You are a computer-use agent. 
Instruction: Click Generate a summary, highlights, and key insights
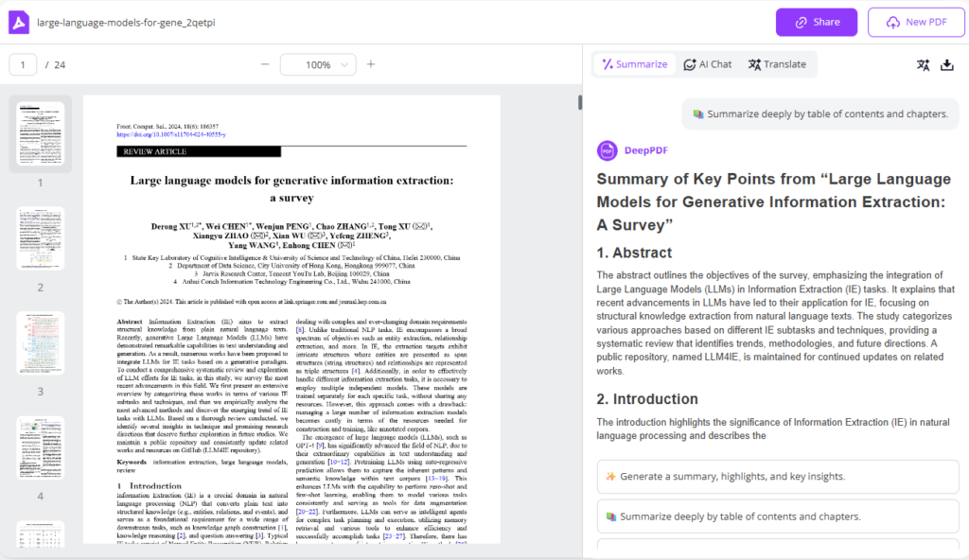click(776, 477)
